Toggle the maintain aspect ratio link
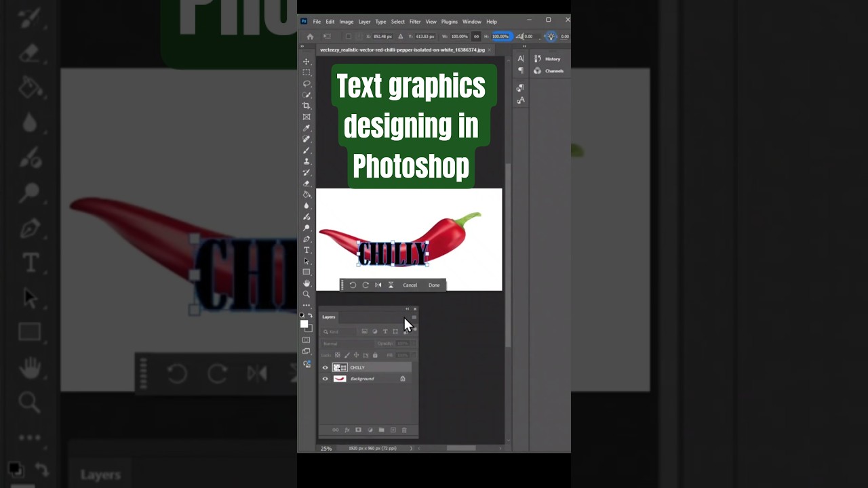The width and height of the screenshot is (868, 488). [x=476, y=37]
